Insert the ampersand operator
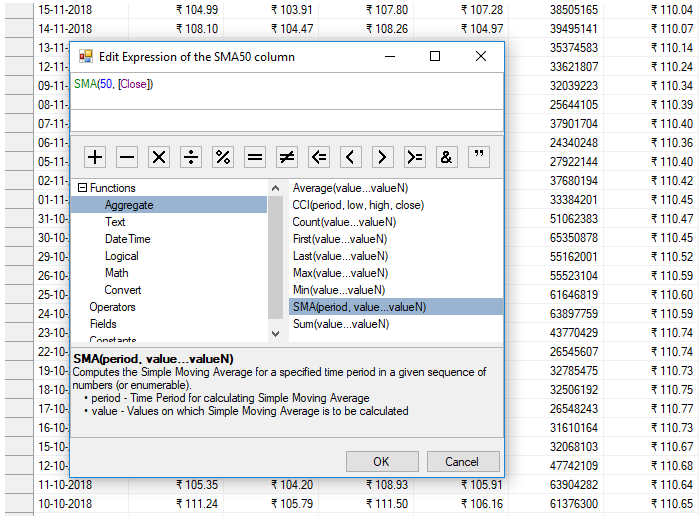This screenshot has height=518, width=699. click(447, 157)
